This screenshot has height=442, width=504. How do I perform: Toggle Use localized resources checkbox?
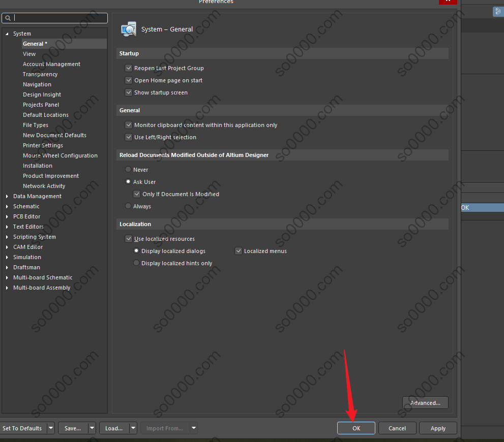129,238
